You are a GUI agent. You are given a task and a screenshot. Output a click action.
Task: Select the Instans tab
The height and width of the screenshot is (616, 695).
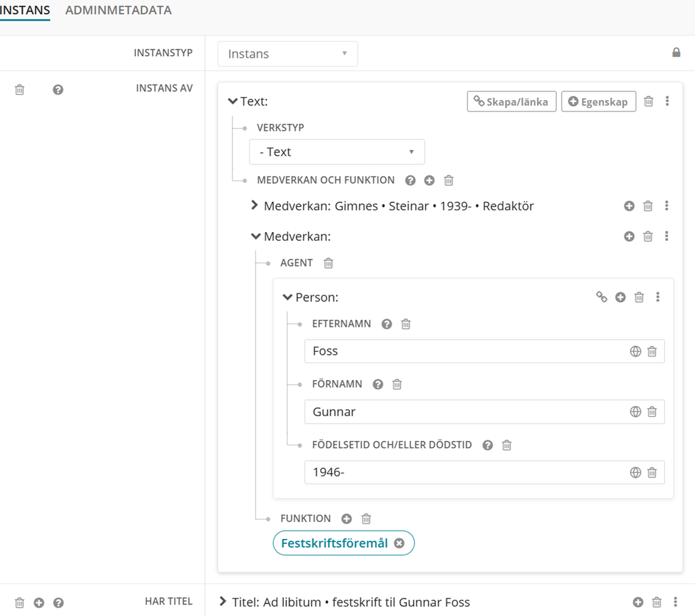(24, 10)
